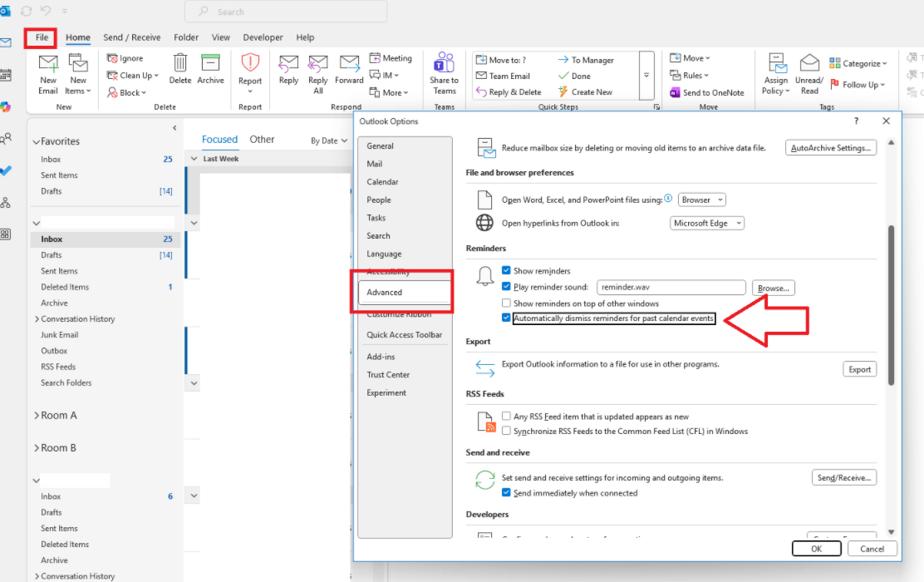Click the Undo icon in title bar
Screen dimensions: 924x582
[x=46, y=11]
